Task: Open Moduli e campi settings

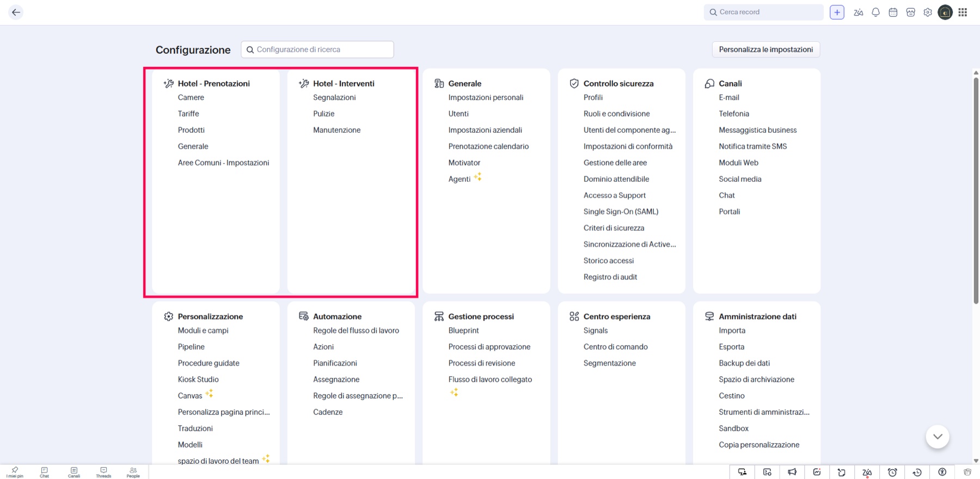Action: [203, 330]
